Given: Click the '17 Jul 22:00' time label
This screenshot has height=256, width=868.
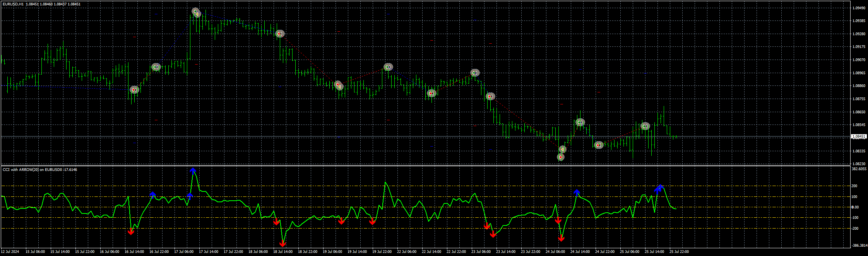Looking at the screenshot, I should click(233, 252).
